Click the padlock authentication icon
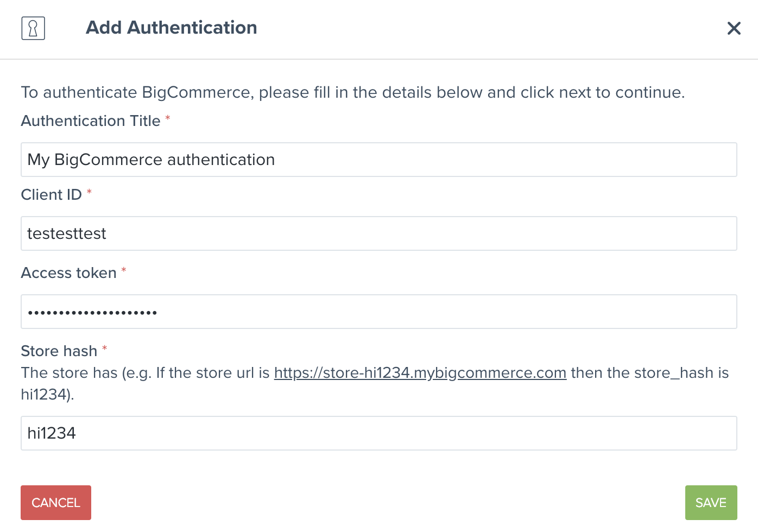This screenshot has height=532, width=758. click(x=33, y=28)
